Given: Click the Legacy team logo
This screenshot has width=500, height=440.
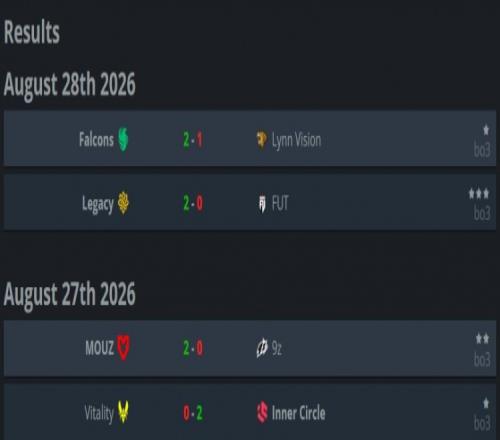Looking at the screenshot, I should [x=123, y=203].
